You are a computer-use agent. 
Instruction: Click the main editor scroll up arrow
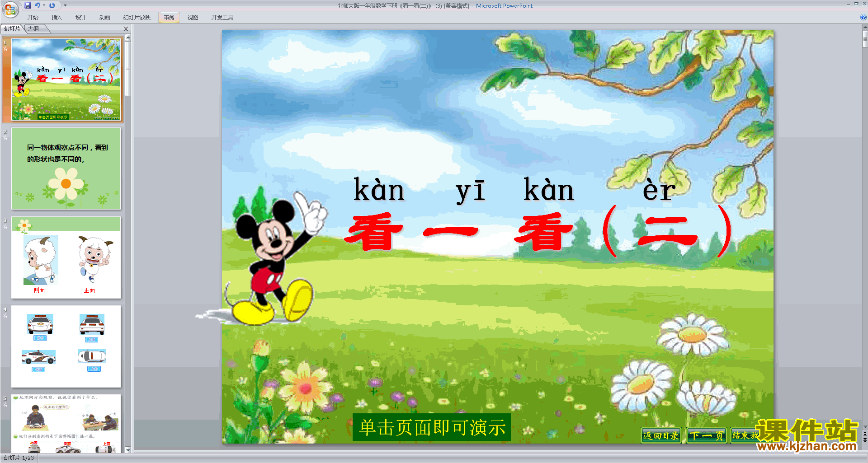tap(865, 28)
